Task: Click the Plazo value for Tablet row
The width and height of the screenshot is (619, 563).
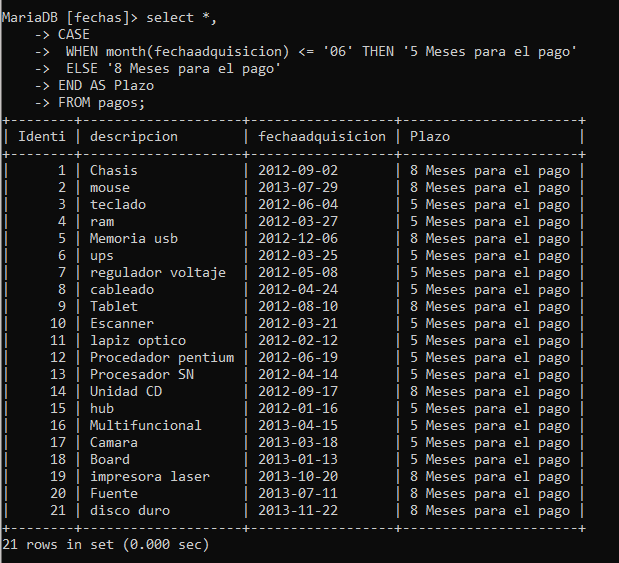Action: (489, 306)
